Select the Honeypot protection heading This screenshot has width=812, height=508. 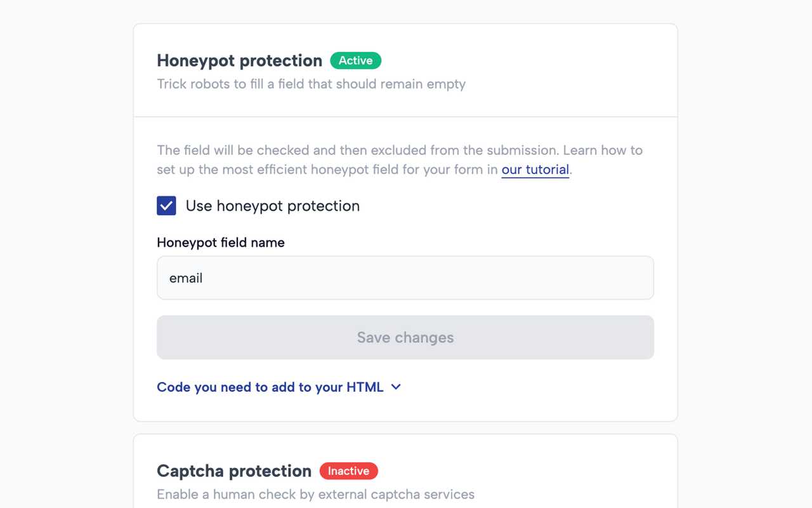239,61
